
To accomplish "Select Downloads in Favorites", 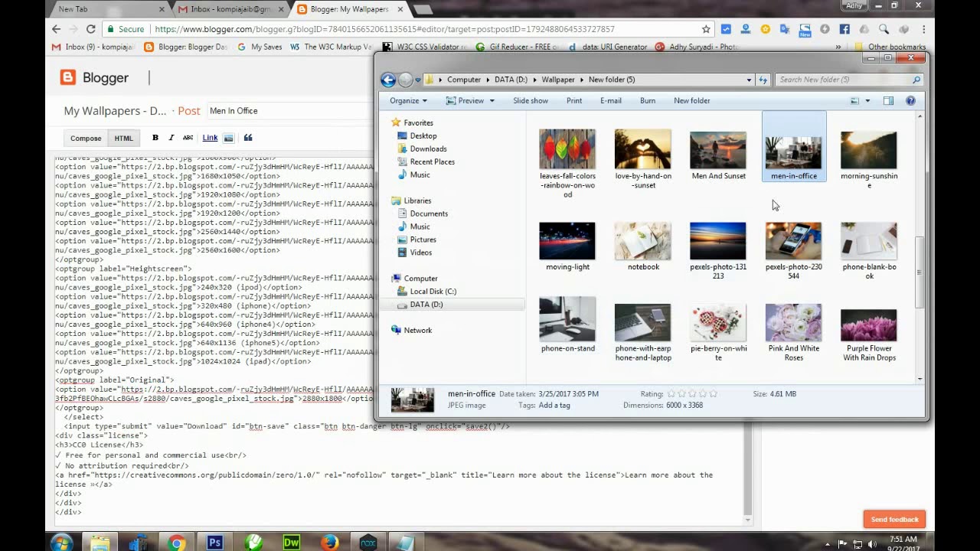I will (428, 149).
